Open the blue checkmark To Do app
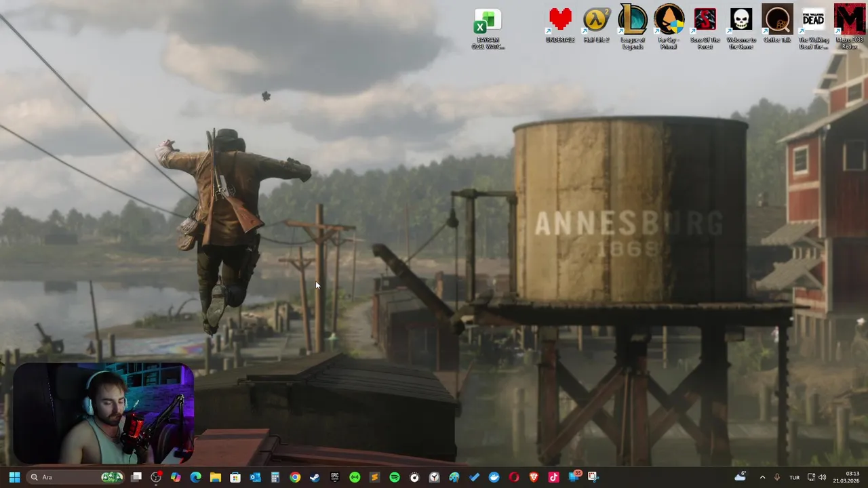 474,477
